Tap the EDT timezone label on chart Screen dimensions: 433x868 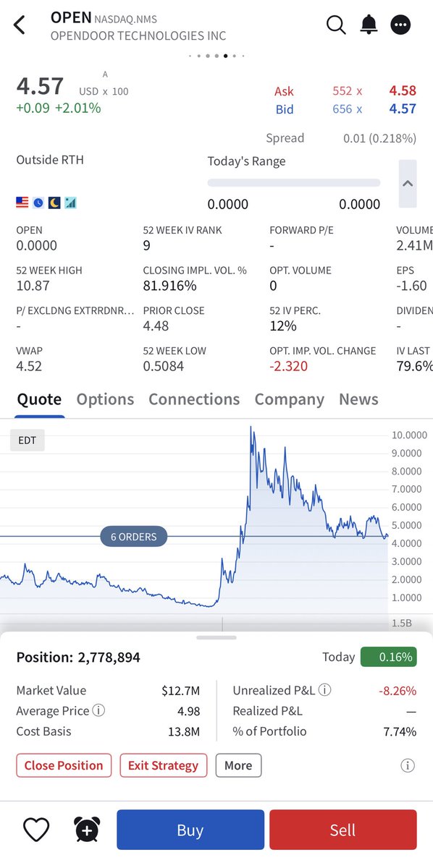coord(28,441)
